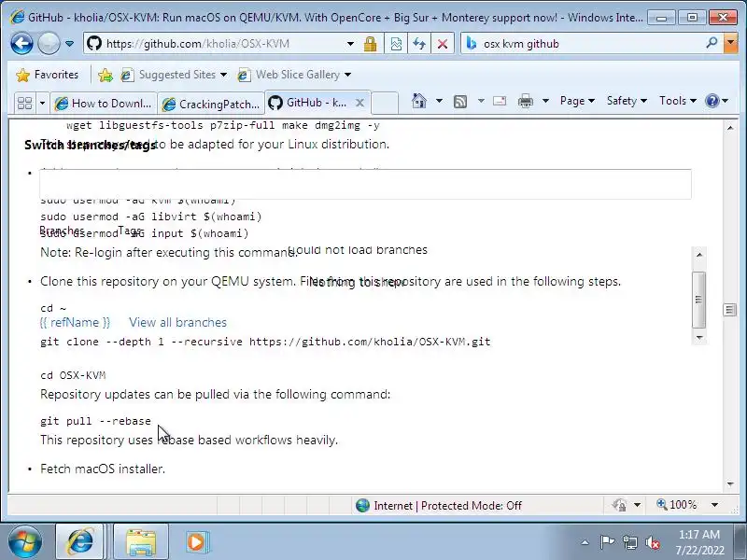Click the Print icon

pos(526,101)
